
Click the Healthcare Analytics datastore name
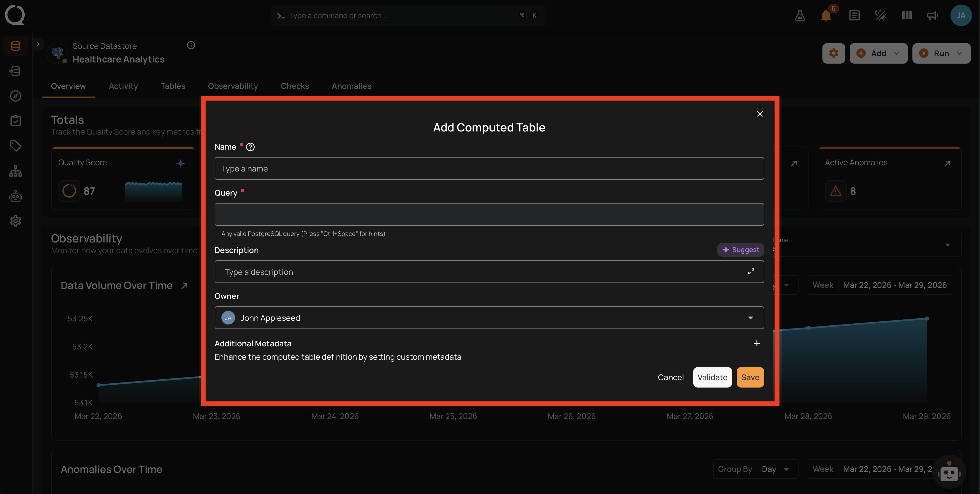[x=118, y=59]
